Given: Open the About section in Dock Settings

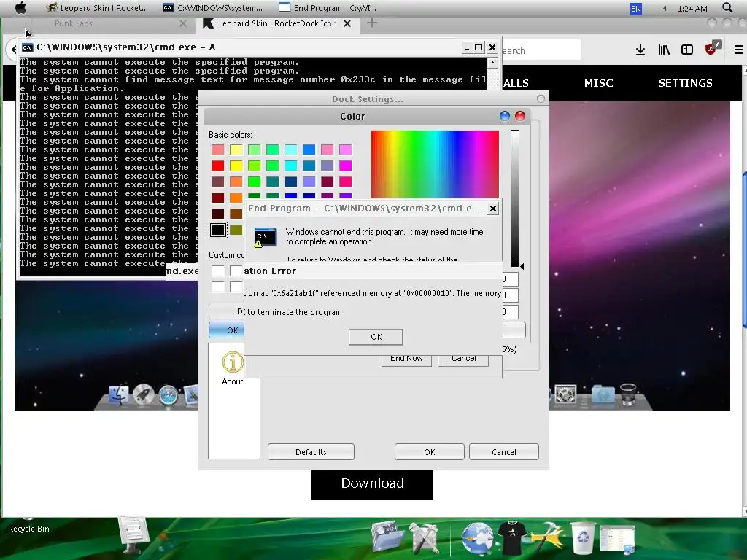Looking at the screenshot, I should (x=233, y=368).
